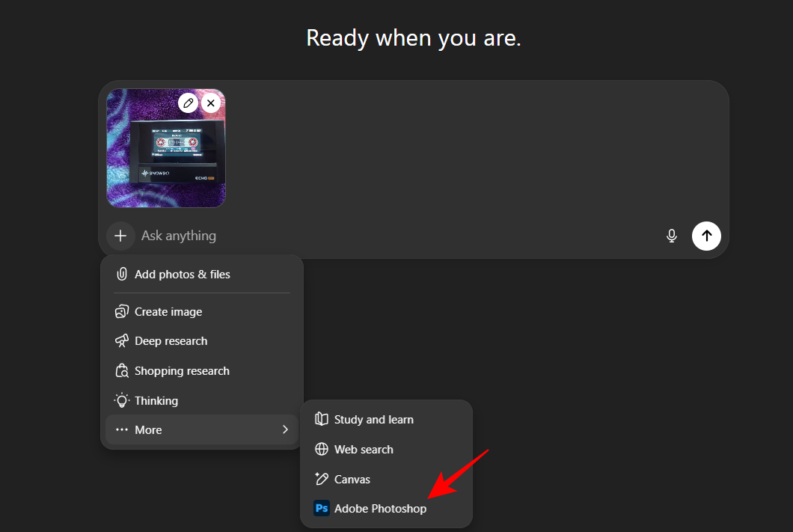Click the Thinking lightbulb icon
The height and width of the screenshot is (532, 793).
[x=121, y=401]
